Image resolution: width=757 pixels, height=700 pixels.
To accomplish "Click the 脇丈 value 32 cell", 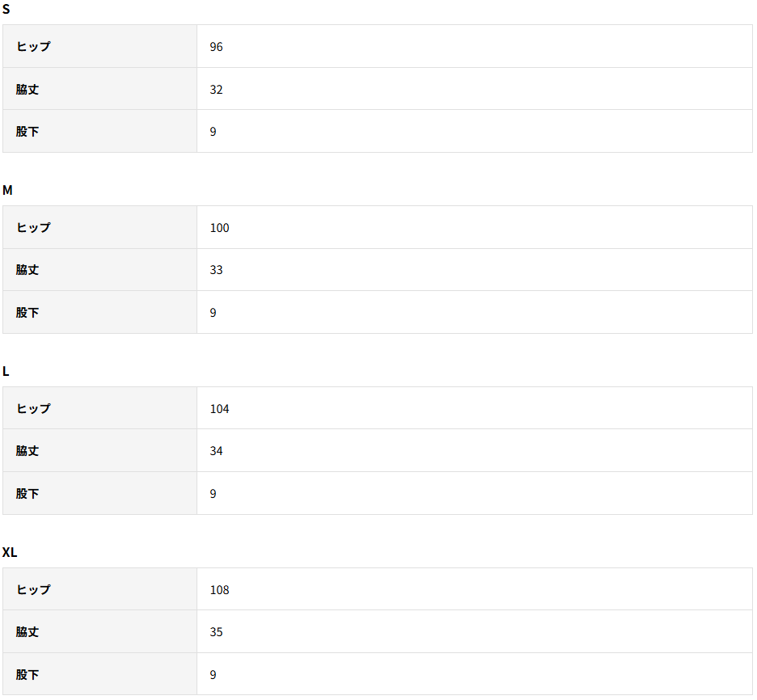I will click(x=216, y=90).
